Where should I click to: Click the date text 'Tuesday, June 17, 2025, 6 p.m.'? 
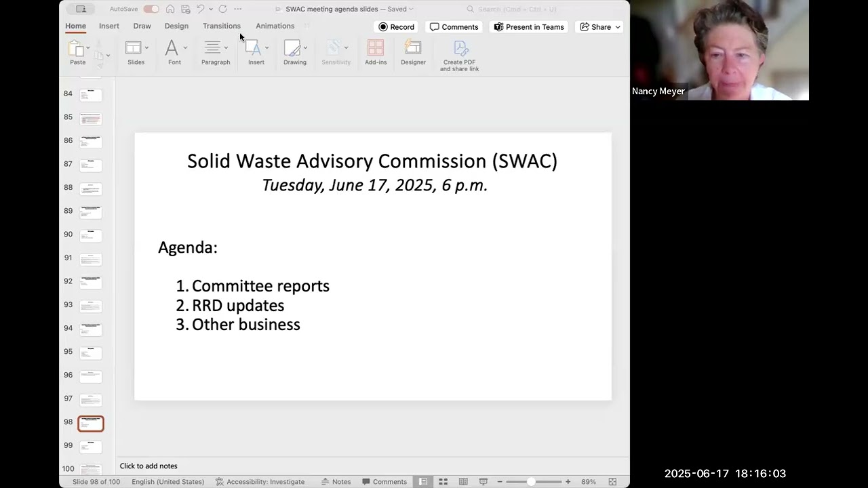click(x=375, y=185)
